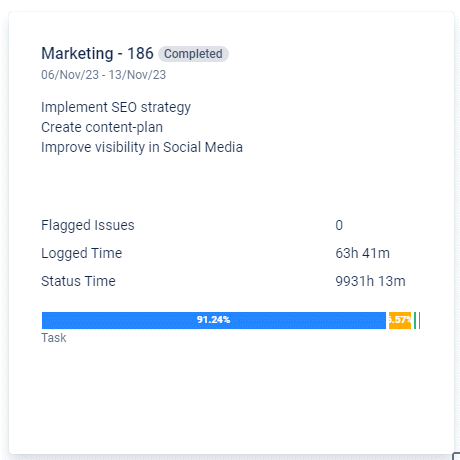Click the Task label under the bar
The image size is (460, 460).
click(x=54, y=338)
